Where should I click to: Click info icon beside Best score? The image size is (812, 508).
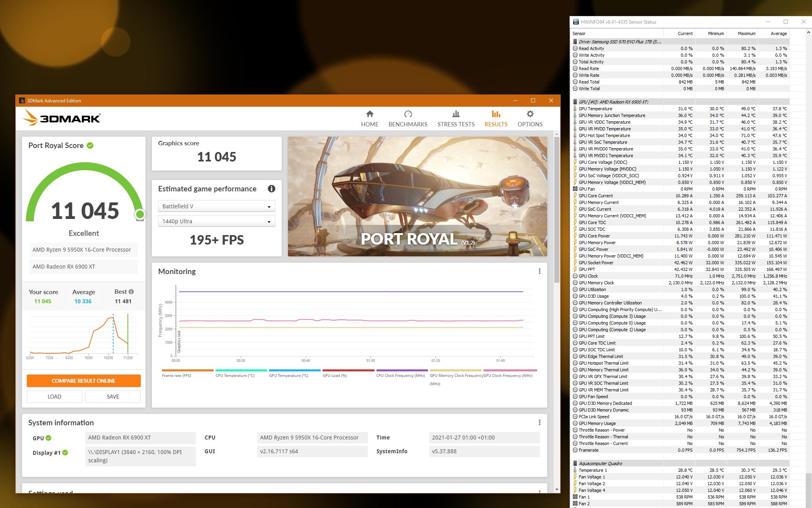[131, 292]
